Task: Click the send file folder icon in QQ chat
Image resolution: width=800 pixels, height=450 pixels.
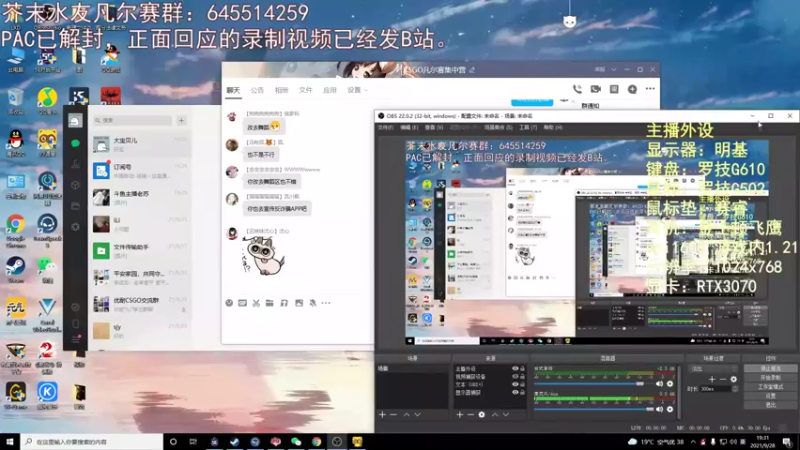Action: [270, 303]
